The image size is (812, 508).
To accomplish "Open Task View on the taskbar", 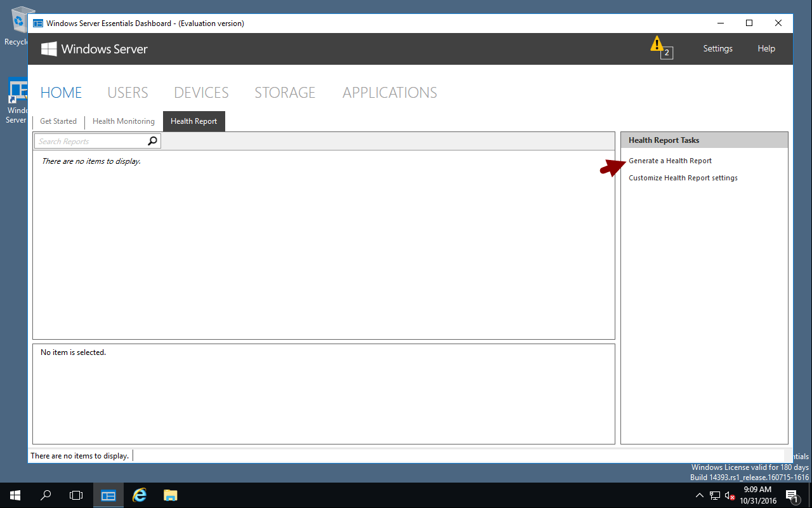I will pos(76,495).
